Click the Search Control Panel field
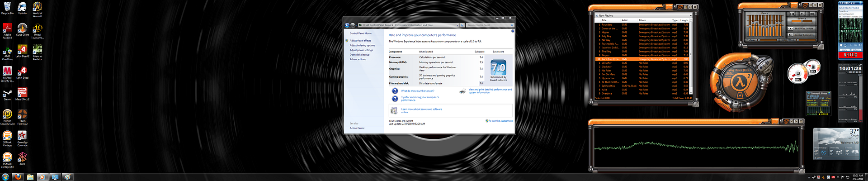This screenshot has width=868, height=181. point(490,25)
